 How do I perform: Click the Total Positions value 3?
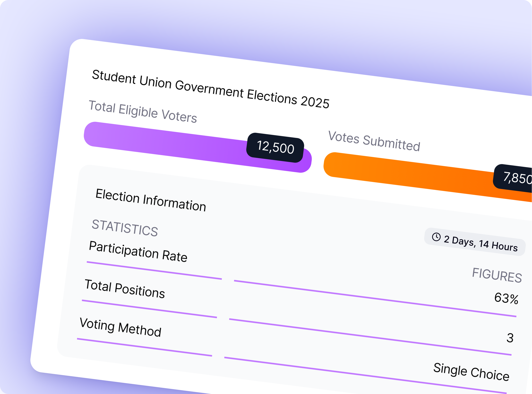(x=510, y=338)
